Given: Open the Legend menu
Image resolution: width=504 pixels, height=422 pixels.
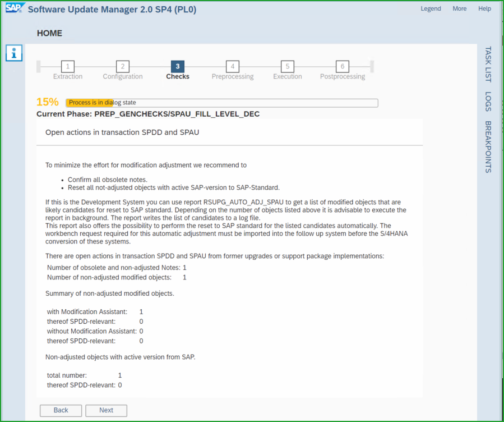Looking at the screenshot, I should coord(431,8).
